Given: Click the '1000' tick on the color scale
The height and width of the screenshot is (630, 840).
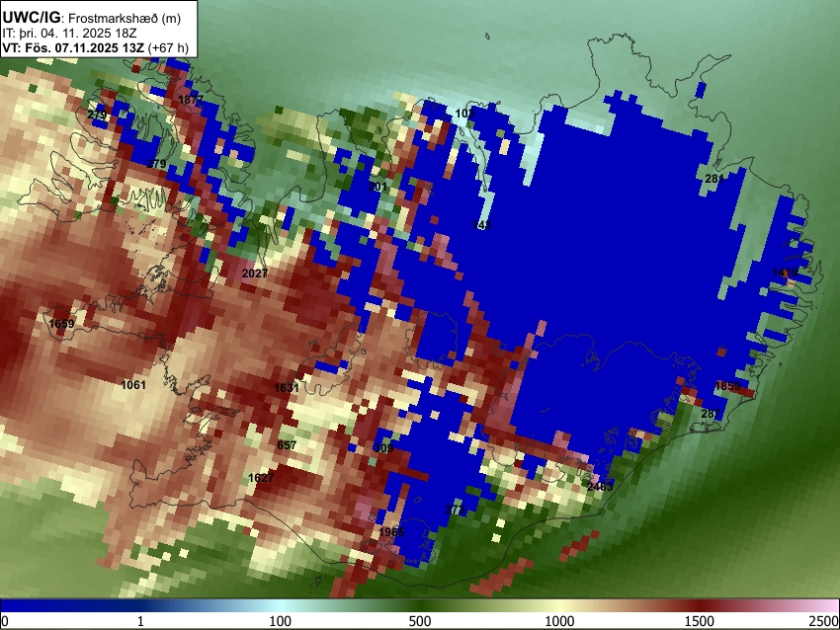Looking at the screenshot, I should tap(559, 621).
